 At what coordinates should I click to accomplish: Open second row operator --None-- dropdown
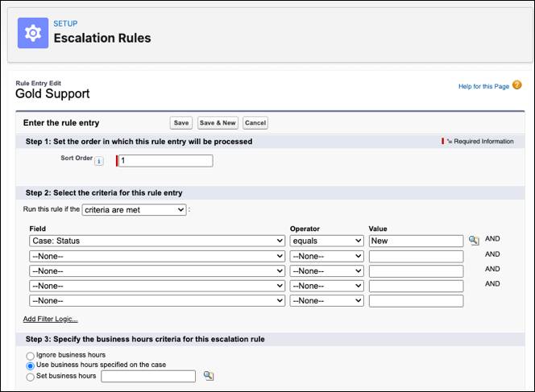[327, 256]
